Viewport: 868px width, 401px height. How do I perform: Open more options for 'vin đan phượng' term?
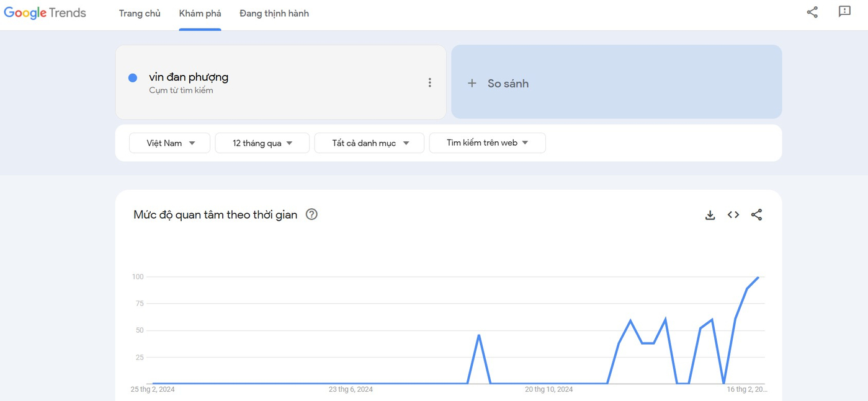[x=429, y=82]
